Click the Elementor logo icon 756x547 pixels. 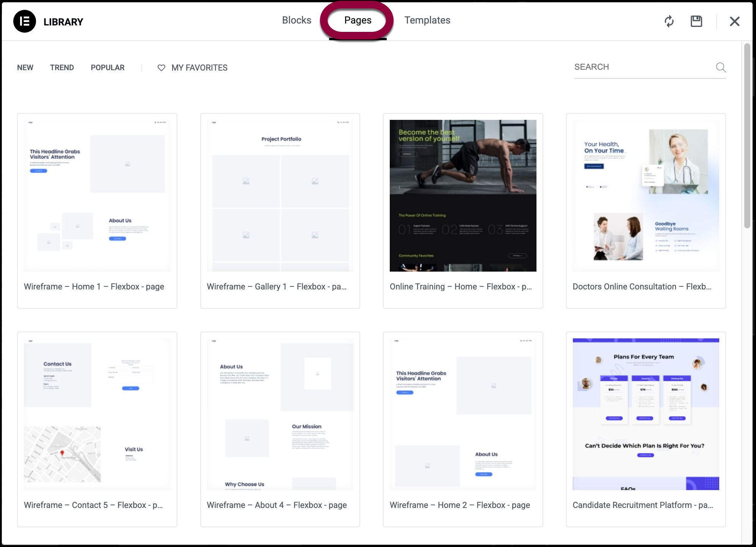(x=25, y=21)
